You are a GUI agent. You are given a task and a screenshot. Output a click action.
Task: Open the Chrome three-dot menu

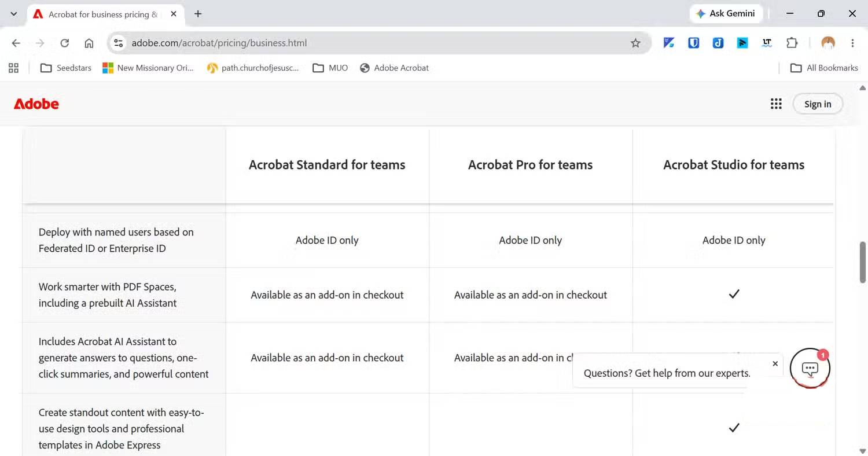click(x=852, y=43)
